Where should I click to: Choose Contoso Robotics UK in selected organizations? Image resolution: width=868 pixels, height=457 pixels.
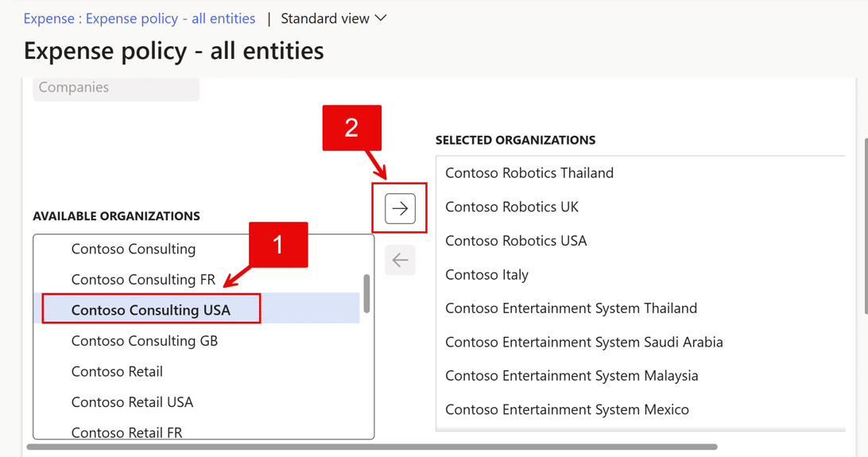point(512,207)
